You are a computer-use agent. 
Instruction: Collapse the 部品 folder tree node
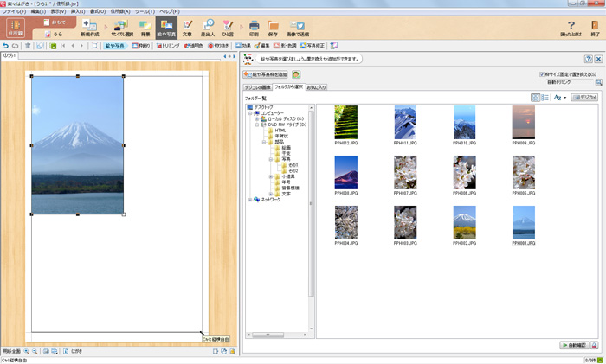coord(264,141)
